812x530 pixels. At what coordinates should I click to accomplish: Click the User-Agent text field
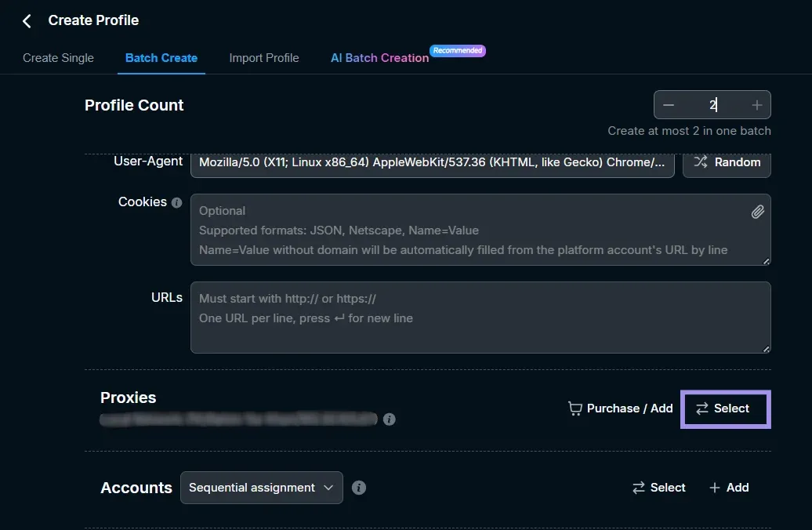pos(433,162)
